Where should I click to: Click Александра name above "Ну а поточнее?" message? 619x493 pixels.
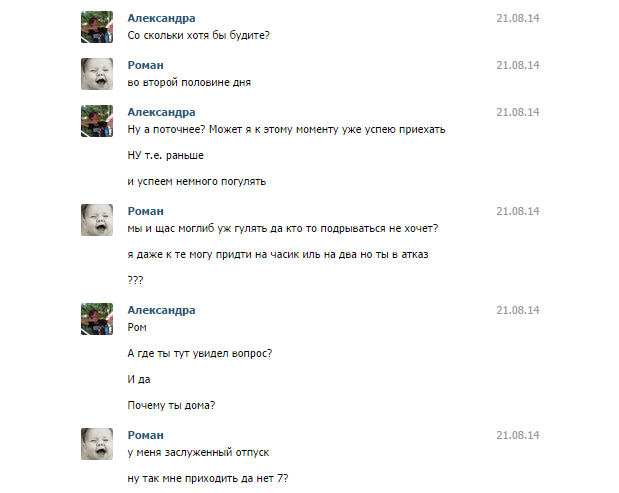pyautogui.click(x=162, y=112)
